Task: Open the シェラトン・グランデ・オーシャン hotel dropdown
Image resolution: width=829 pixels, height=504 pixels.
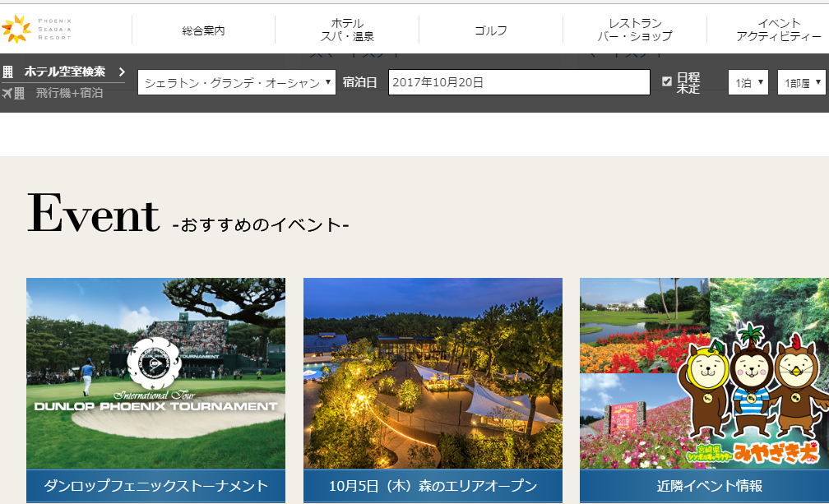Action: (x=236, y=82)
